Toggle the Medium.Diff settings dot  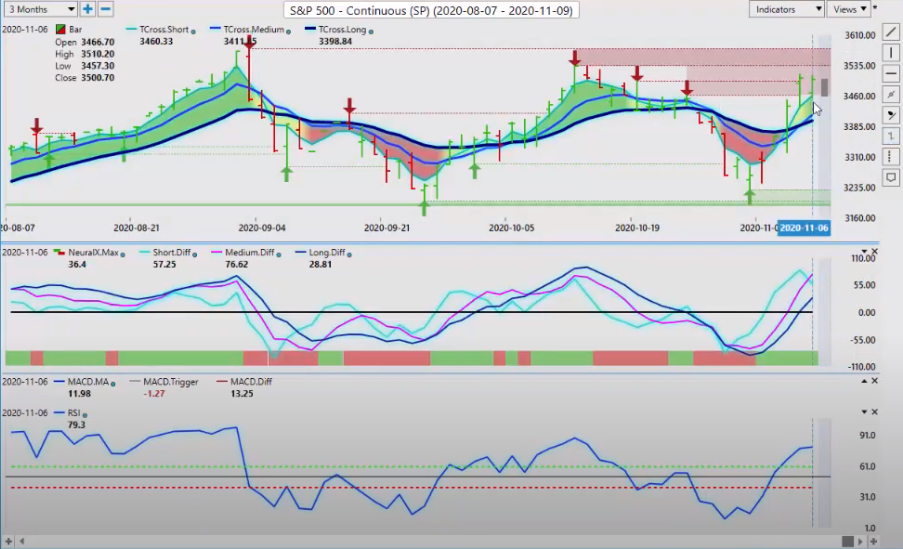pos(279,254)
